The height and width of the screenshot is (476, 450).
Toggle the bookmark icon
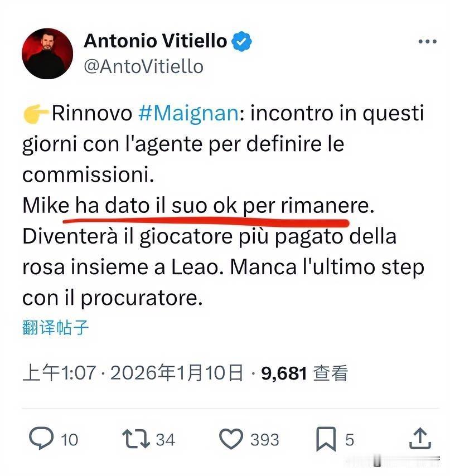click(326, 439)
